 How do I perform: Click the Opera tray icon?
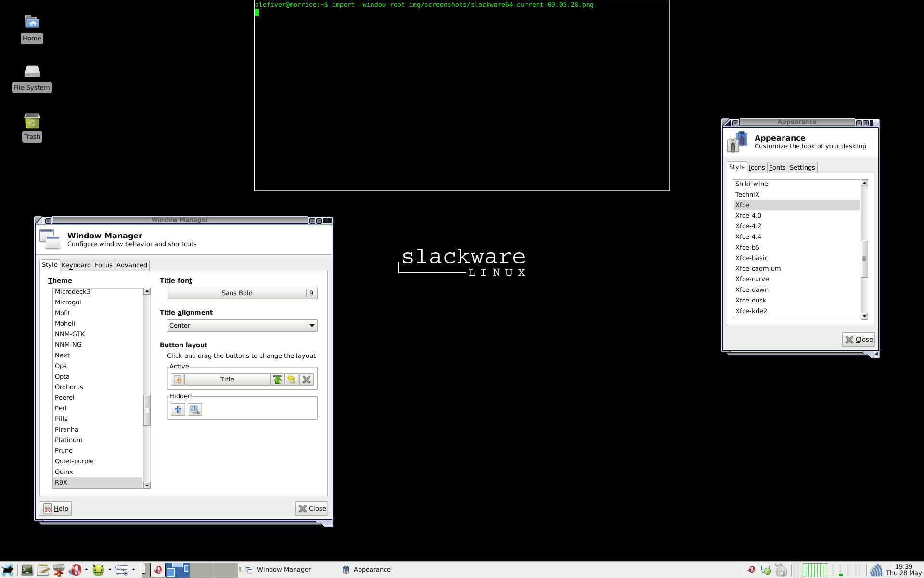click(751, 570)
